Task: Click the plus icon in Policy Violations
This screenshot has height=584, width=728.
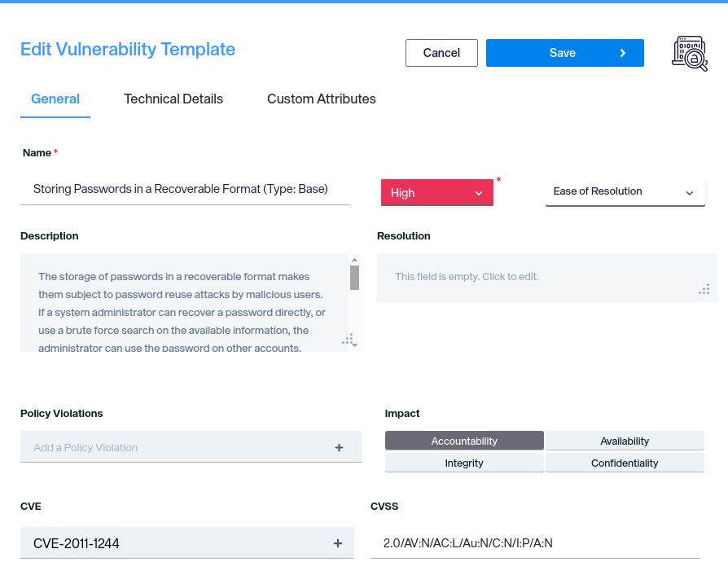Action: (339, 447)
